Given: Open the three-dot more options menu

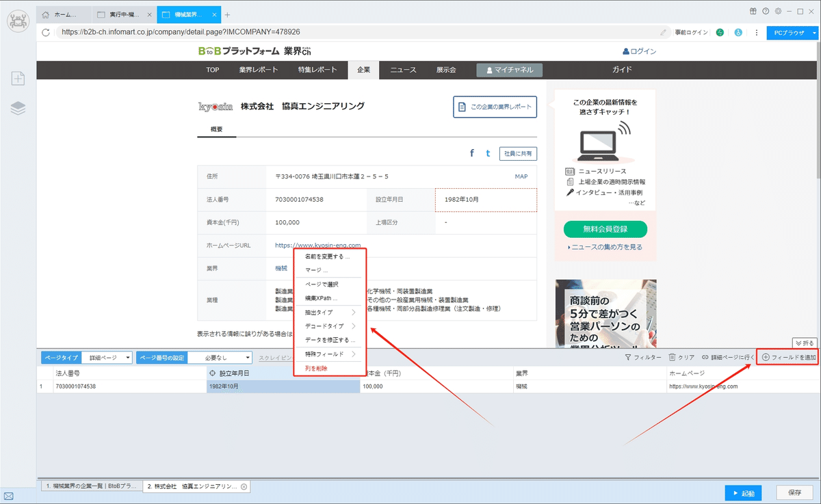Looking at the screenshot, I should tap(757, 31).
